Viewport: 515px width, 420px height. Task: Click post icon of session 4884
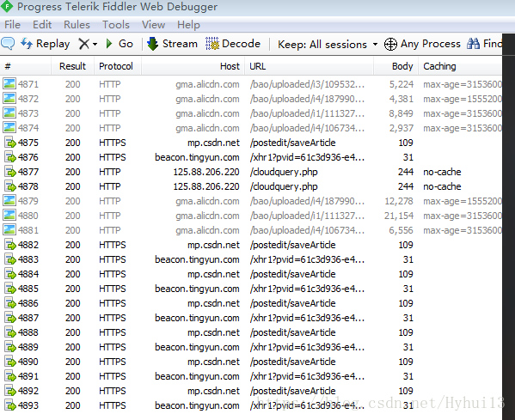pyautogui.click(x=10, y=274)
